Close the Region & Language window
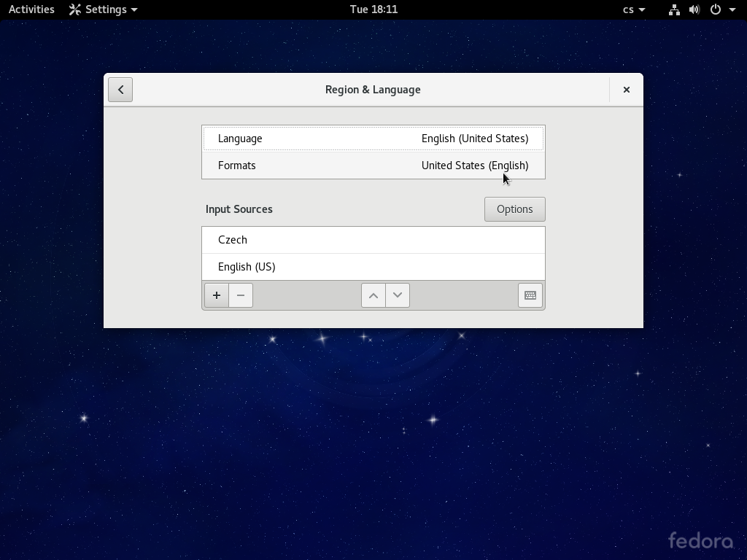This screenshot has height=560, width=747. coord(626,90)
